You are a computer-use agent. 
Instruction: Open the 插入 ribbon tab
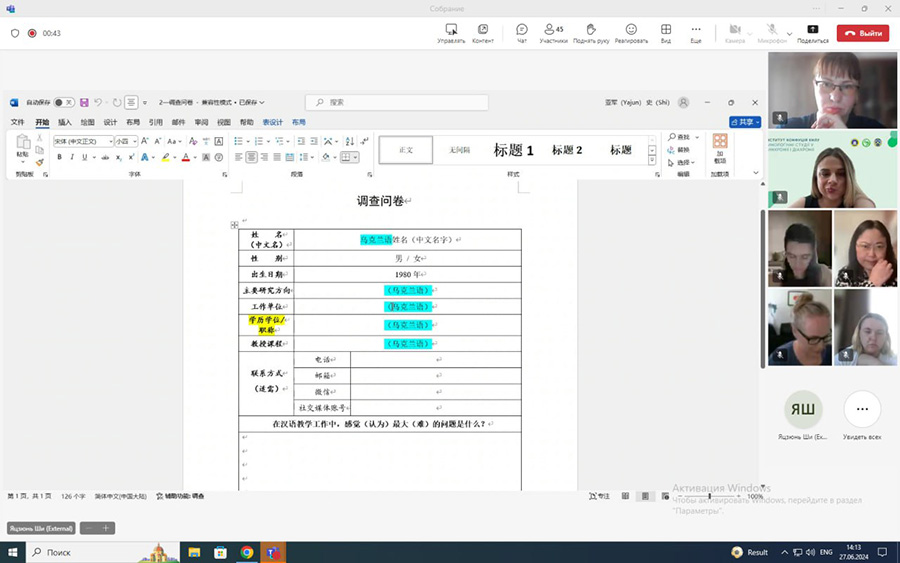pyautogui.click(x=65, y=122)
